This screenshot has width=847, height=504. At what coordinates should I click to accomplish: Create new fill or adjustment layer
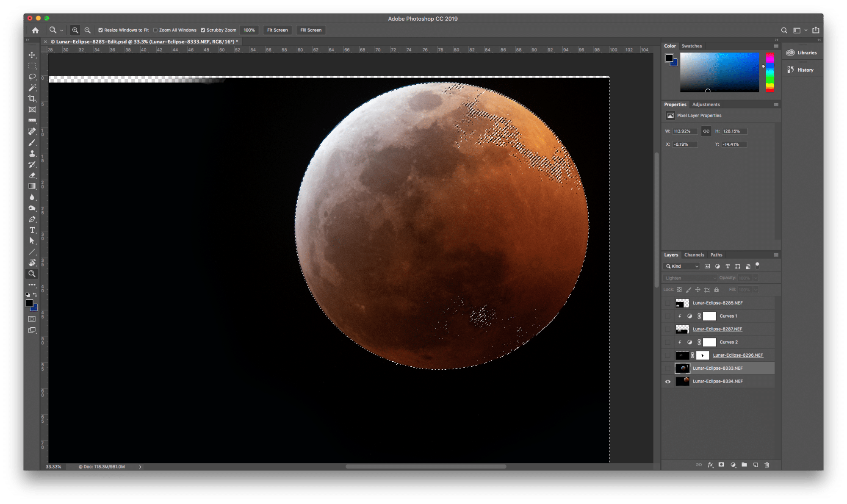coord(733,465)
